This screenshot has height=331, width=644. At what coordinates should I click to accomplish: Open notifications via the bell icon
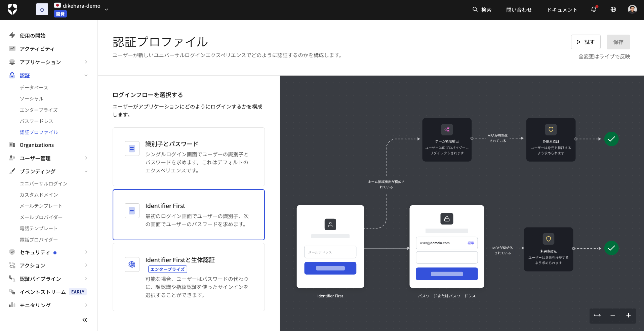pos(593,9)
